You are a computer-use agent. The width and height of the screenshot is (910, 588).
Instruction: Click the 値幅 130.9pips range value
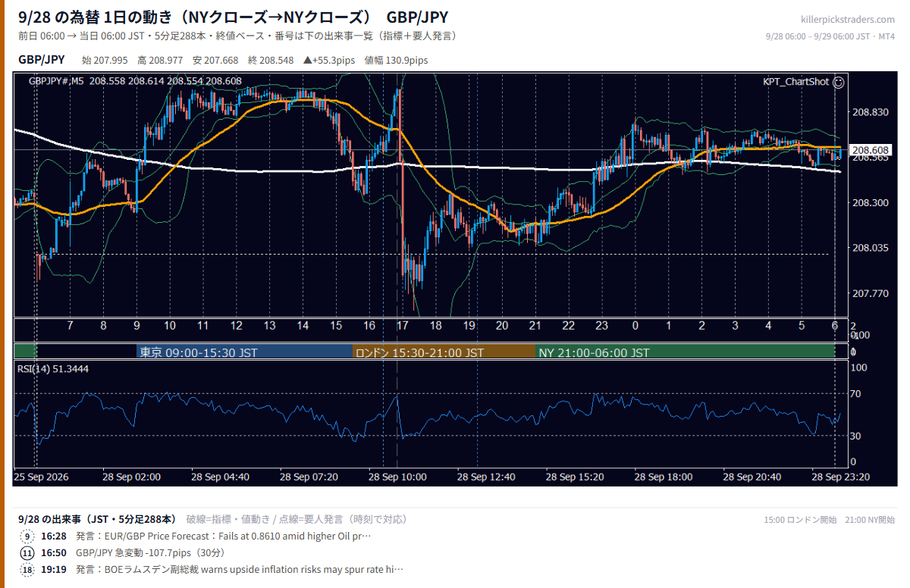396,60
